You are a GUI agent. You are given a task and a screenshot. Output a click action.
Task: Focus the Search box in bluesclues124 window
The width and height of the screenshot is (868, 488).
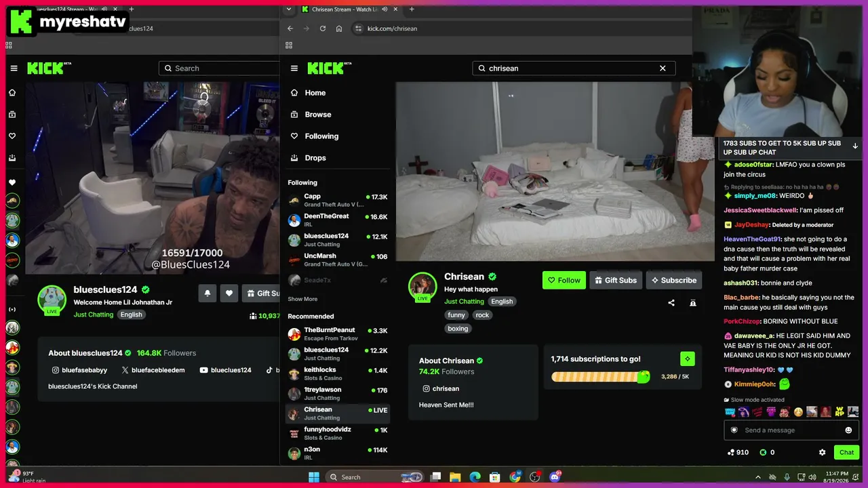click(x=218, y=68)
